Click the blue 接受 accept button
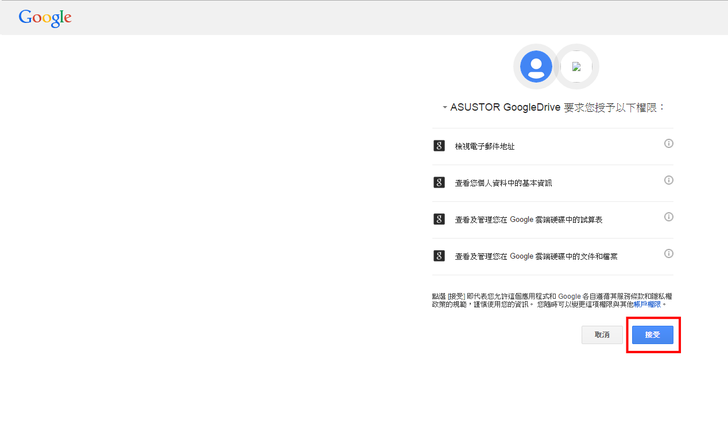This screenshot has height=437, width=728. (652, 335)
